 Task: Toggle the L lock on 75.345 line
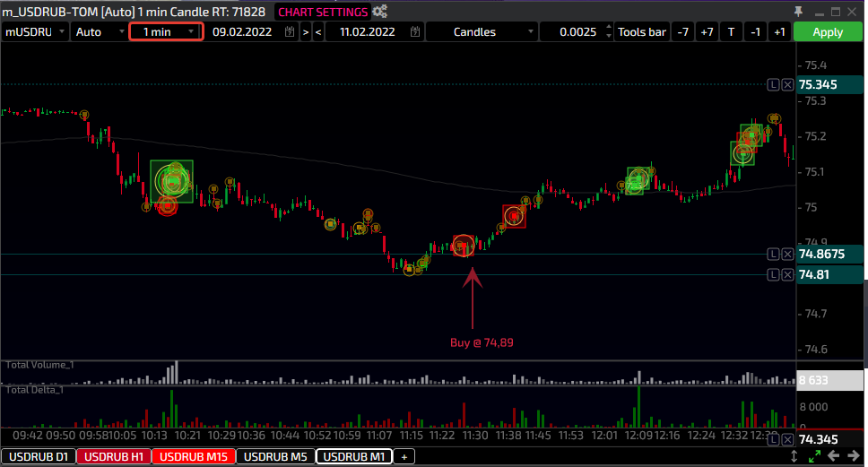[x=773, y=84]
